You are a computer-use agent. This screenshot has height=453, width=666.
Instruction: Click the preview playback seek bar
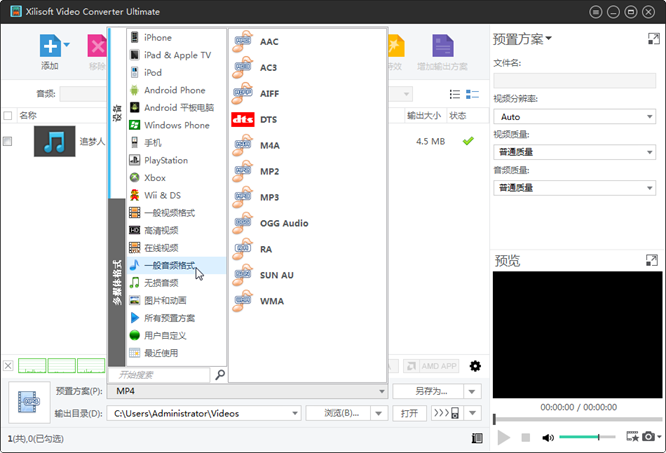click(x=578, y=419)
